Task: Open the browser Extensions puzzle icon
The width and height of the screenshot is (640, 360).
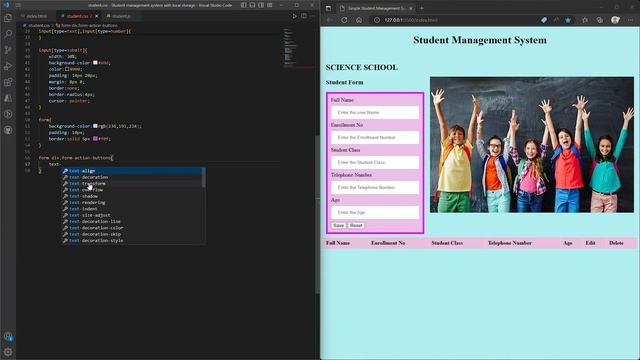Action: (x=585, y=20)
